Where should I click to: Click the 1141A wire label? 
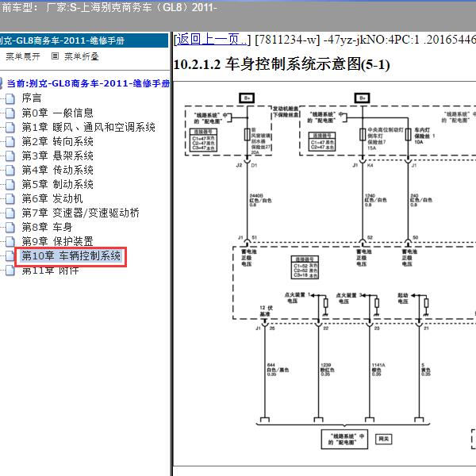378,370
